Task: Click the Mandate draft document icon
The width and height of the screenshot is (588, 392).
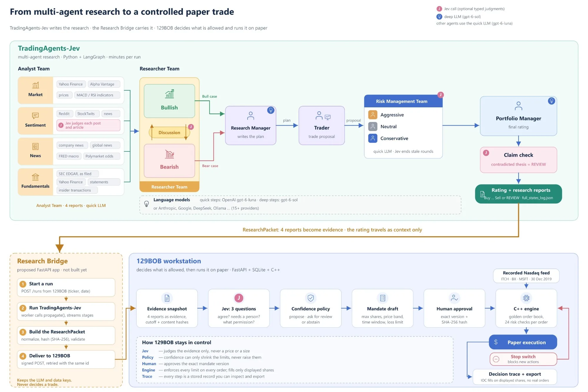Action: coord(382,298)
